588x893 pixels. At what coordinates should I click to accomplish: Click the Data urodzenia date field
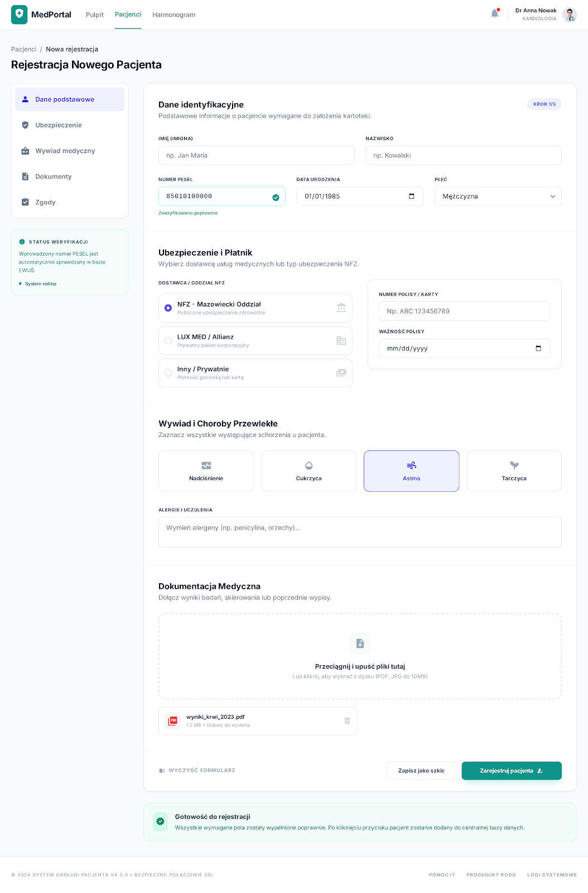(360, 196)
